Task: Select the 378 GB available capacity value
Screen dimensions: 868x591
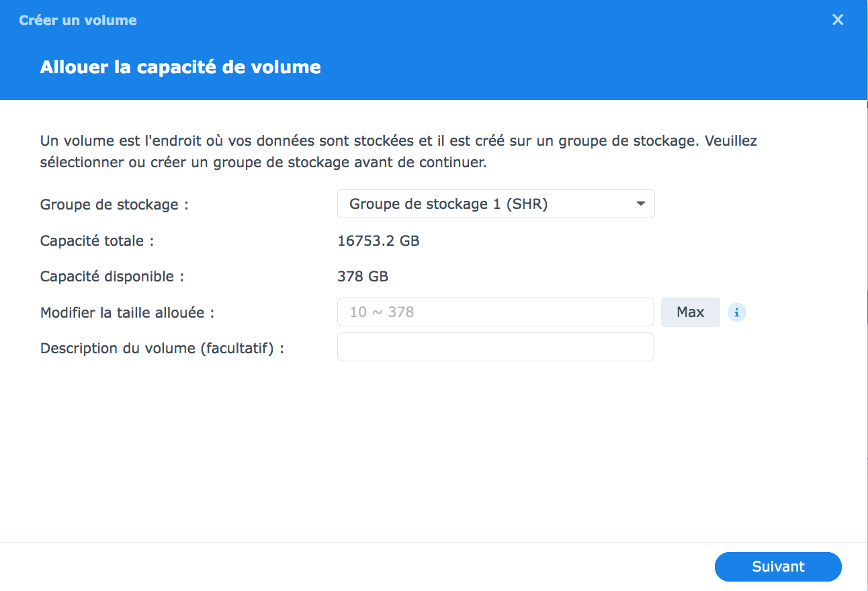Action: click(x=363, y=277)
